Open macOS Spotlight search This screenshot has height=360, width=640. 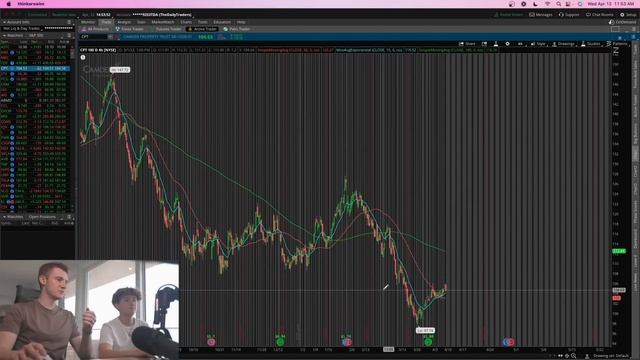click(558, 4)
